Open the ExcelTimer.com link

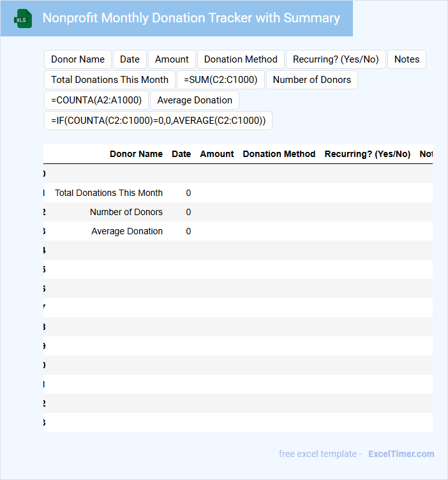coord(401,454)
